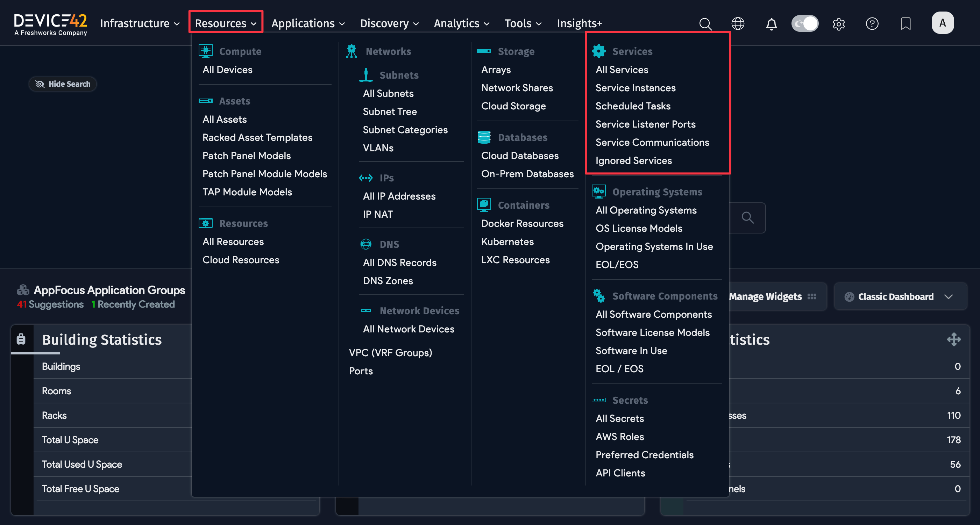The height and width of the screenshot is (525, 980).
Task: Open the globe language icon
Action: point(738,23)
